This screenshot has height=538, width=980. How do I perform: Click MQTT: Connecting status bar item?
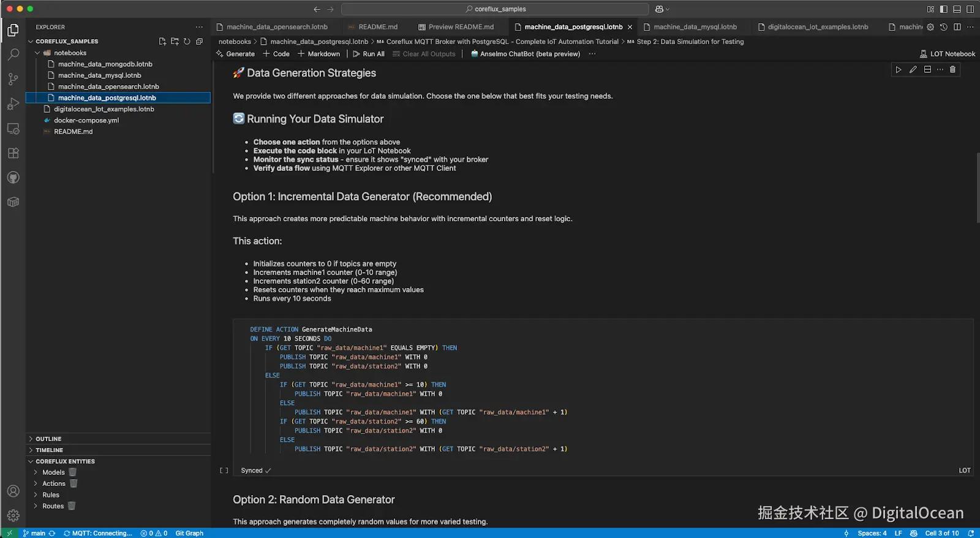click(98, 533)
